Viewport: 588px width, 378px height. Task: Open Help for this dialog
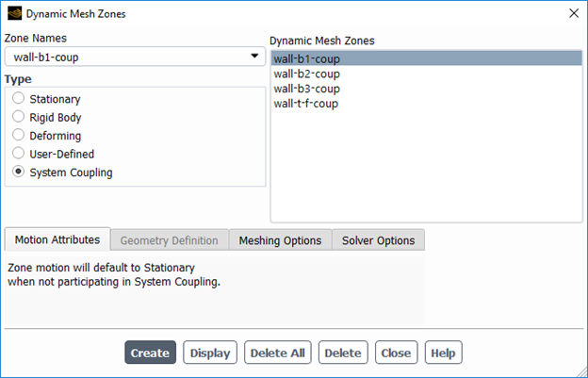coord(443,353)
